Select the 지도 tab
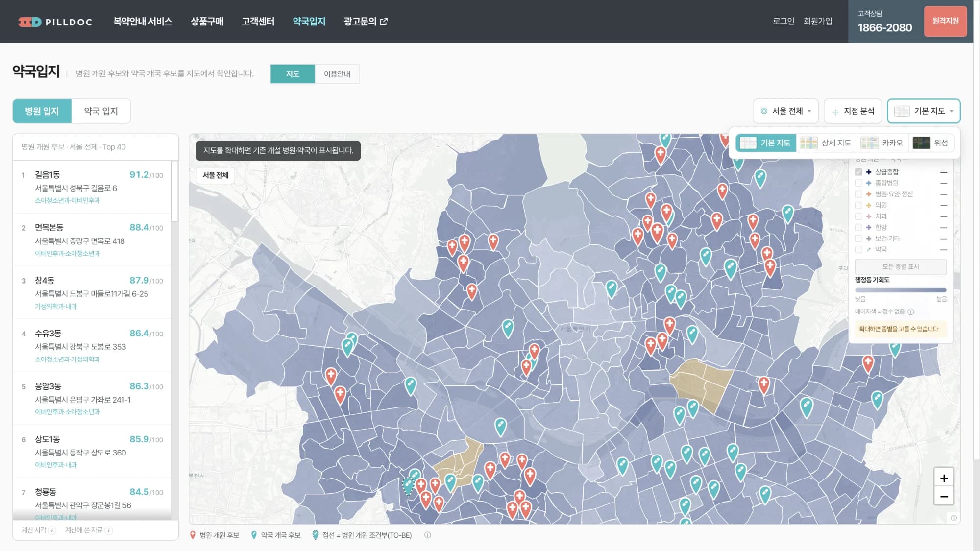This screenshot has height=551, width=980. coord(293,74)
